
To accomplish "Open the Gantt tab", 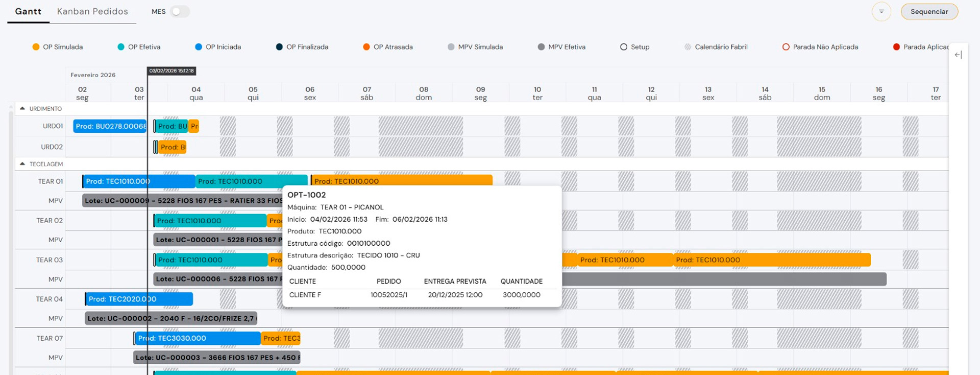I will (28, 11).
